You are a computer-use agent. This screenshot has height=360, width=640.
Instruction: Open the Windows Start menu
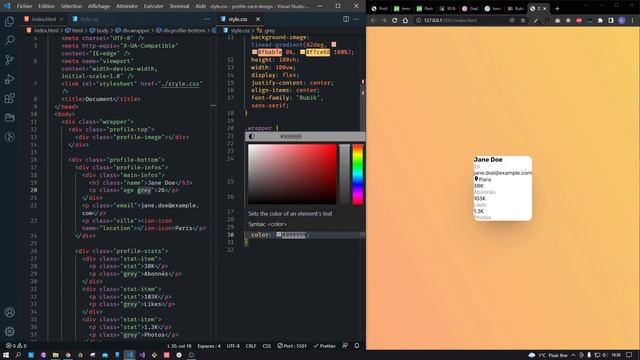click(x=6, y=355)
